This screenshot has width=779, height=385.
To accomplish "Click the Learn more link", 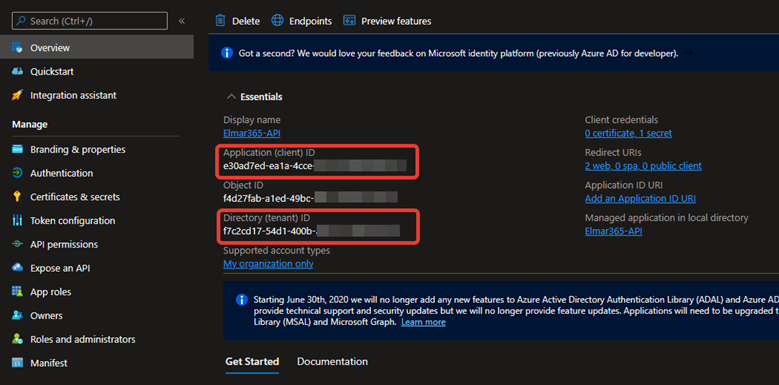I will [423, 322].
